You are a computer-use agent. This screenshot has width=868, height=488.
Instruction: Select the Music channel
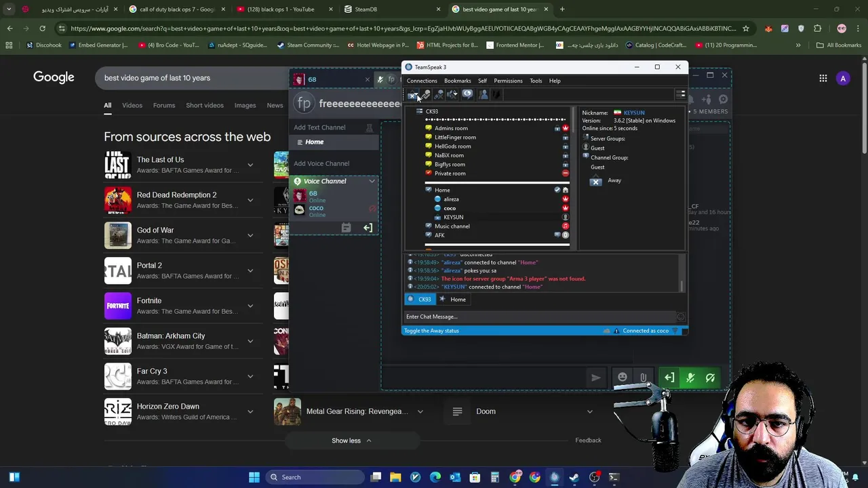[x=452, y=226]
